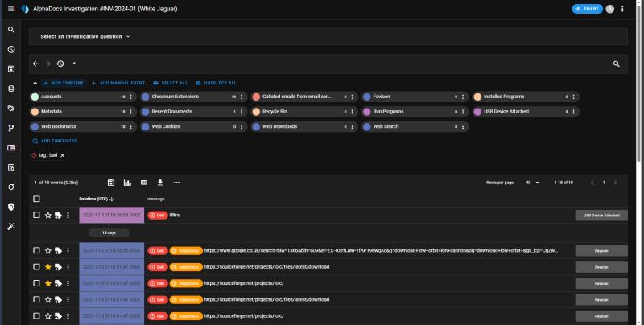Open options menu for USB Device Attached timeline
Viewport: 644px width, 325px height.
click(575, 112)
